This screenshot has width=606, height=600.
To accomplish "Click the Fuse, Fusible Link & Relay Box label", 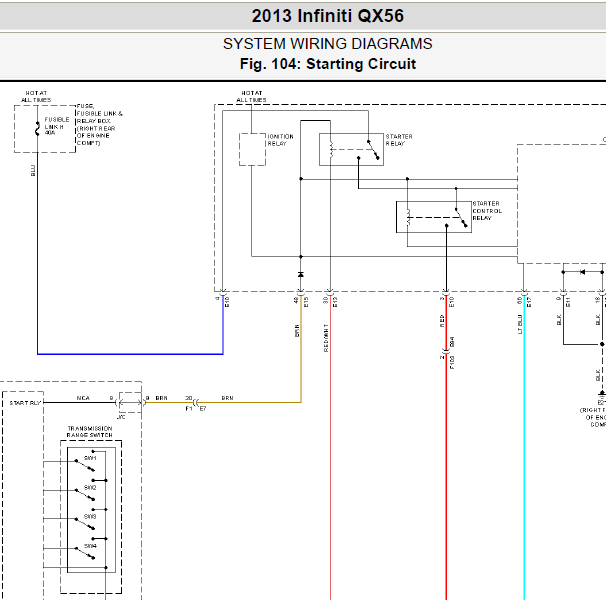I will [x=100, y=124].
